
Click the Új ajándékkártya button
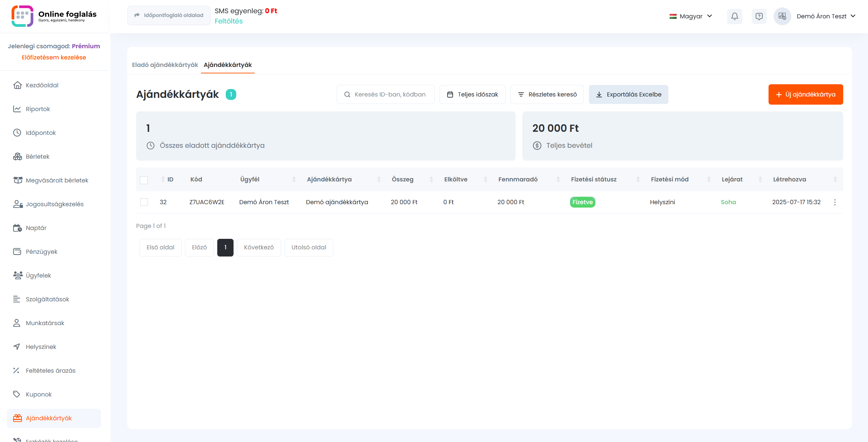tap(806, 94)
